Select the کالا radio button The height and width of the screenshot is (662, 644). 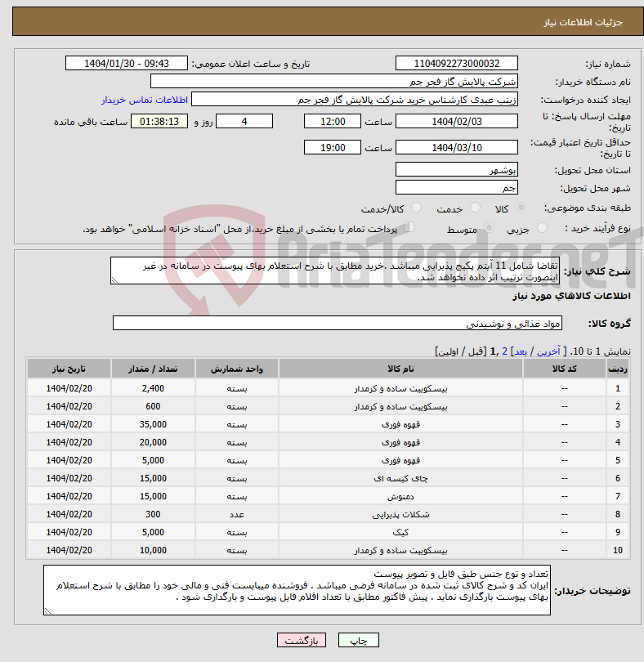[521, 208]
